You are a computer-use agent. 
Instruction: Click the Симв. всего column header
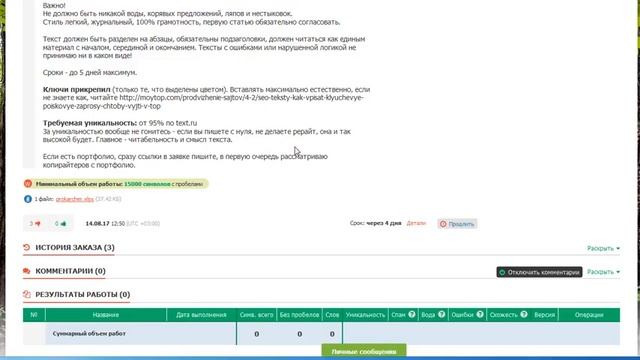[257, 315]
